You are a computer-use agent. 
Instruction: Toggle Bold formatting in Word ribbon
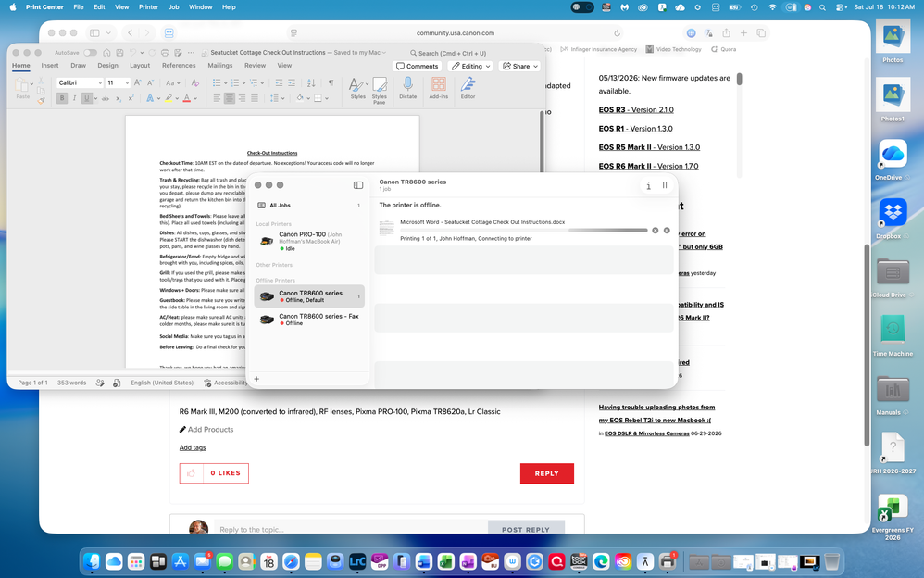click(62, 98)
